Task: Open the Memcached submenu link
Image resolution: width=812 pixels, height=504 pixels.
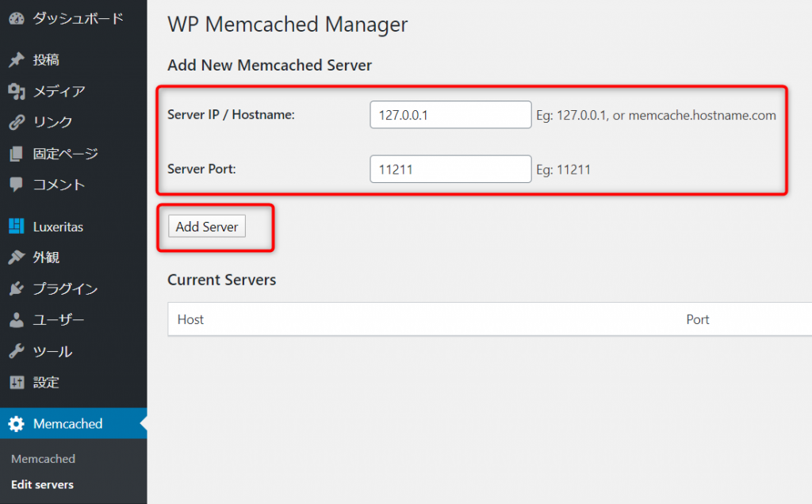Action: 43,459
